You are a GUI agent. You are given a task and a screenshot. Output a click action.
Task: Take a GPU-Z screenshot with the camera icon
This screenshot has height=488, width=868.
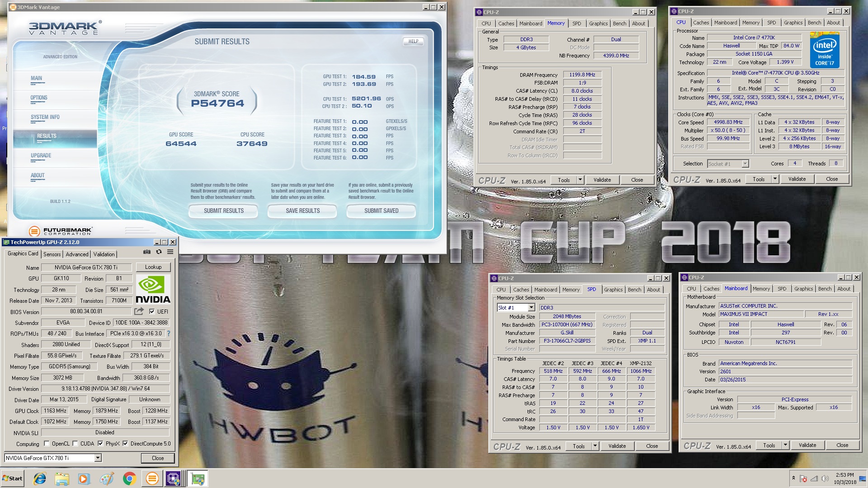[x=147, y=252]
